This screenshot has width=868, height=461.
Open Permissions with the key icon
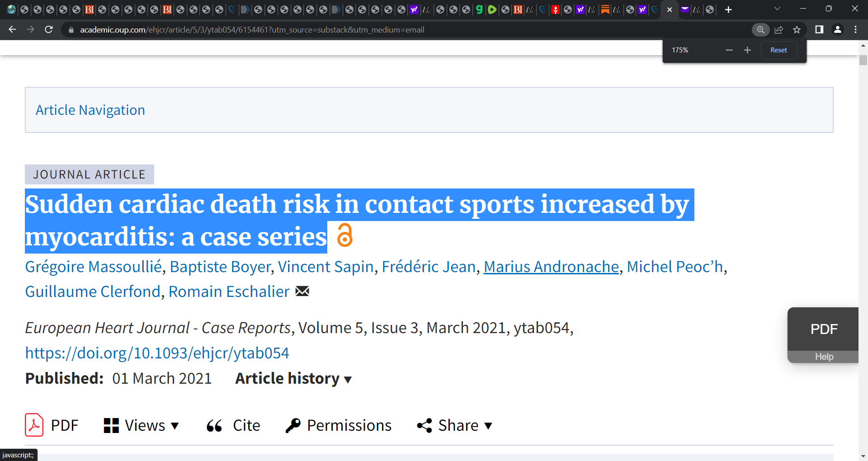(x=339, y=425)
